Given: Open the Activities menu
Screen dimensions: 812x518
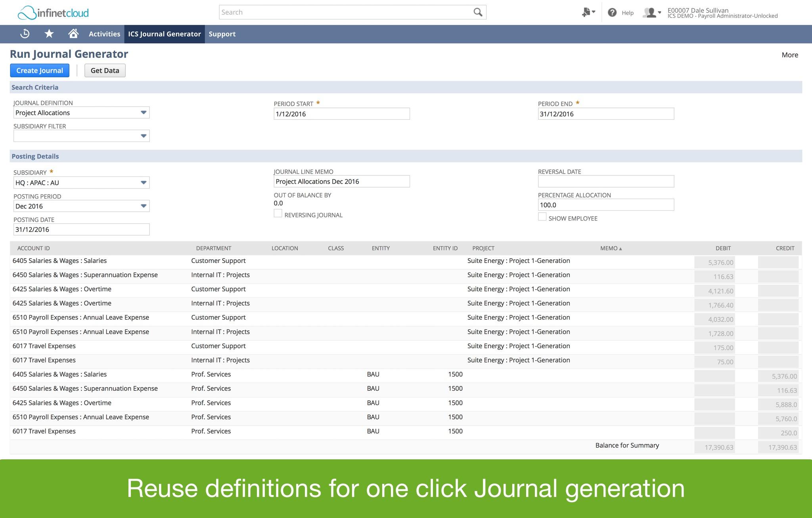Looking at the screenshot, I should tap(104, 34).
